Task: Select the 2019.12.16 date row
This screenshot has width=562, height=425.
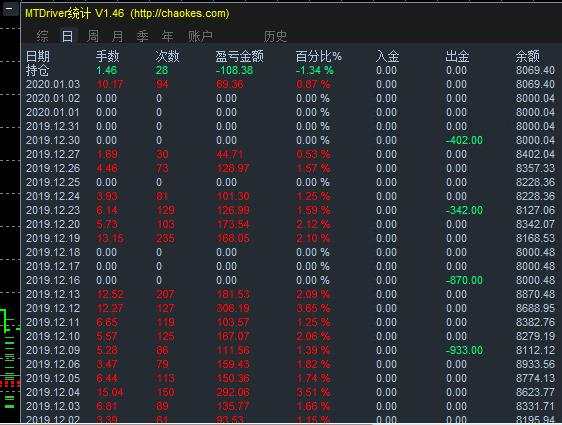Action: pos(53,280)
